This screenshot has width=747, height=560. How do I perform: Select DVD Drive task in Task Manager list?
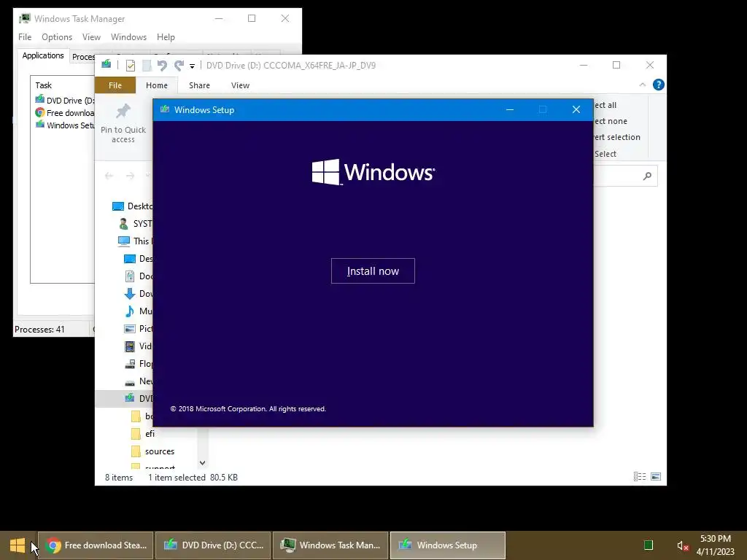coord(64,101)
